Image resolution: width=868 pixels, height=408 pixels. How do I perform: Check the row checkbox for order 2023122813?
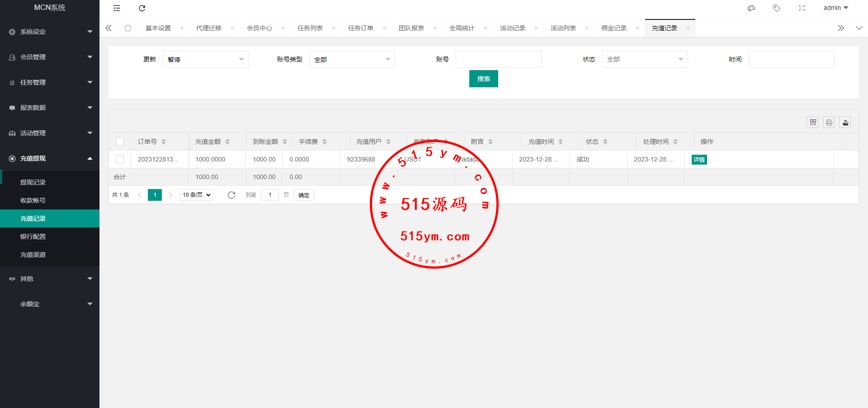(120, 159)
